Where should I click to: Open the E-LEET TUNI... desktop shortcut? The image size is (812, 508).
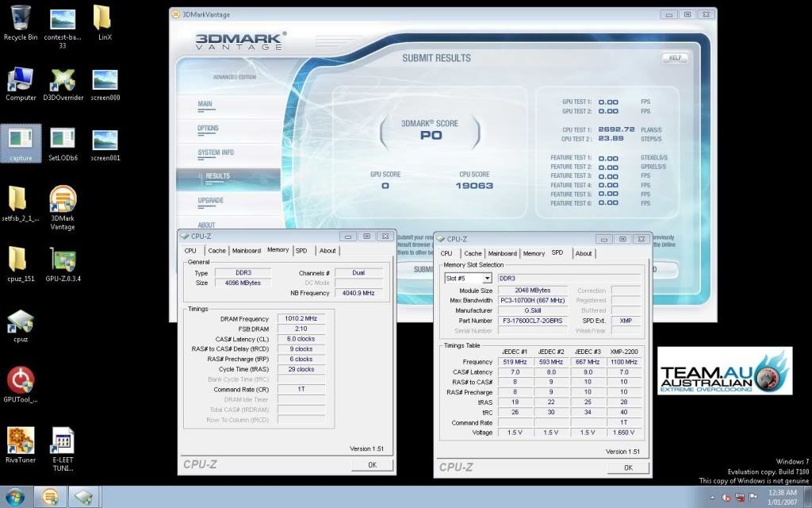click(63, 449)
